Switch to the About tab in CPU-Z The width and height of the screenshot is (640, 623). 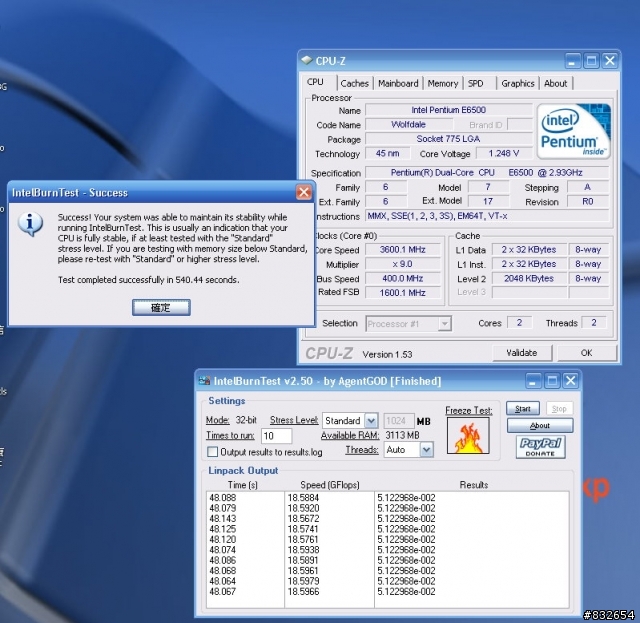point(556,84)
